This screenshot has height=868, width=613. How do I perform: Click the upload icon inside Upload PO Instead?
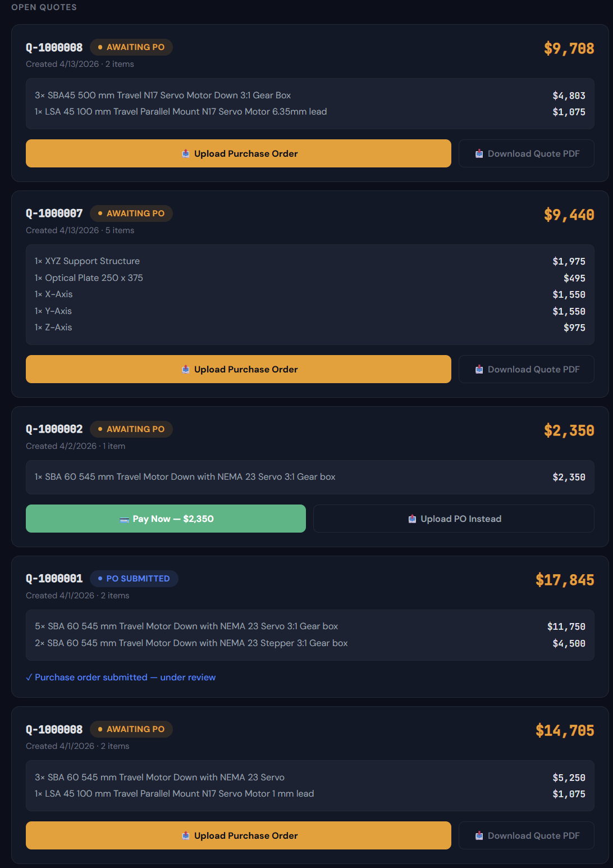pos(412,519)
